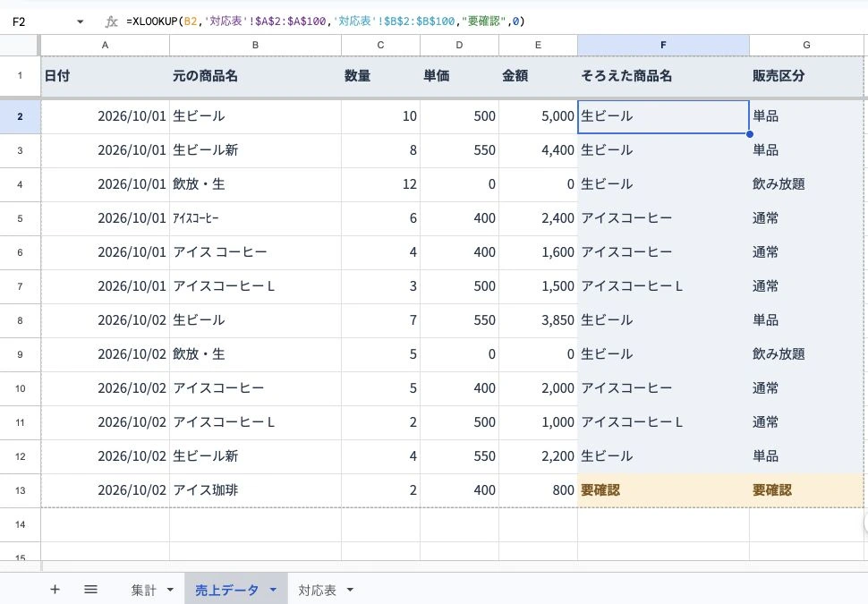The width and height of the screenshot is (868, 604).
Task: Click the select-all corner box
Action: click(x=20, y=46)
